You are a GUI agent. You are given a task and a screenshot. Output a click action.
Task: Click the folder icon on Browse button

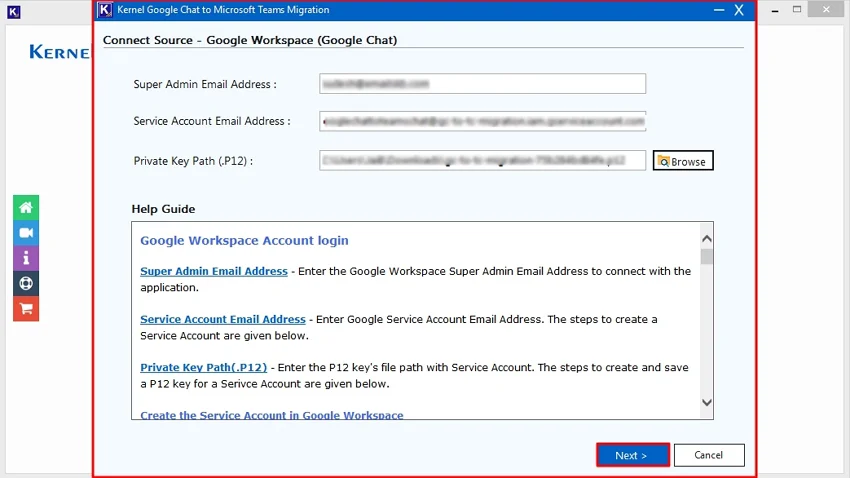tap(663, 161)
